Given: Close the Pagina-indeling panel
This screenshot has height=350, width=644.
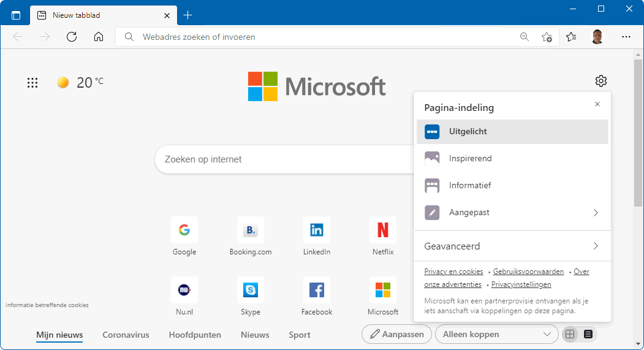Looking at the screenshot, I should click(597, 104).
